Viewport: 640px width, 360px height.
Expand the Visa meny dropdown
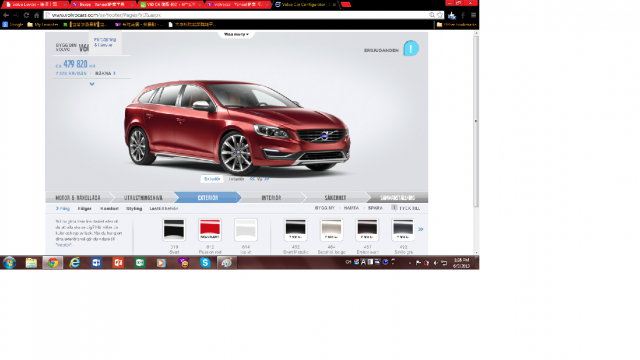pyautogui.click(x=236, y=34)
